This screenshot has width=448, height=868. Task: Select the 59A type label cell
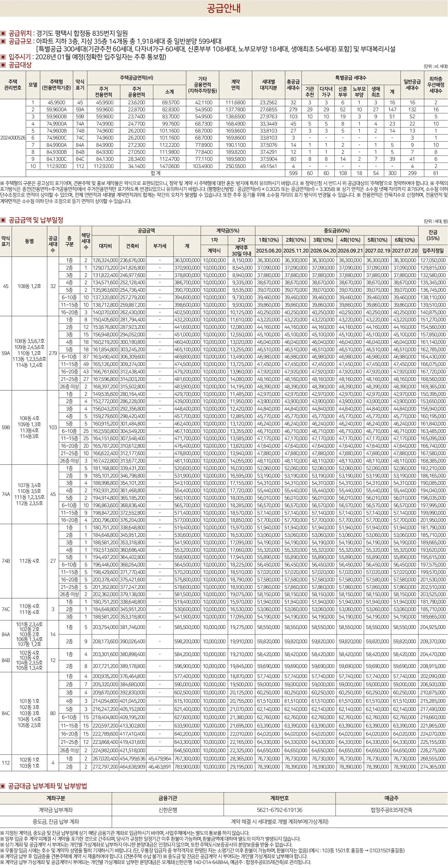[x=6, y=353]
